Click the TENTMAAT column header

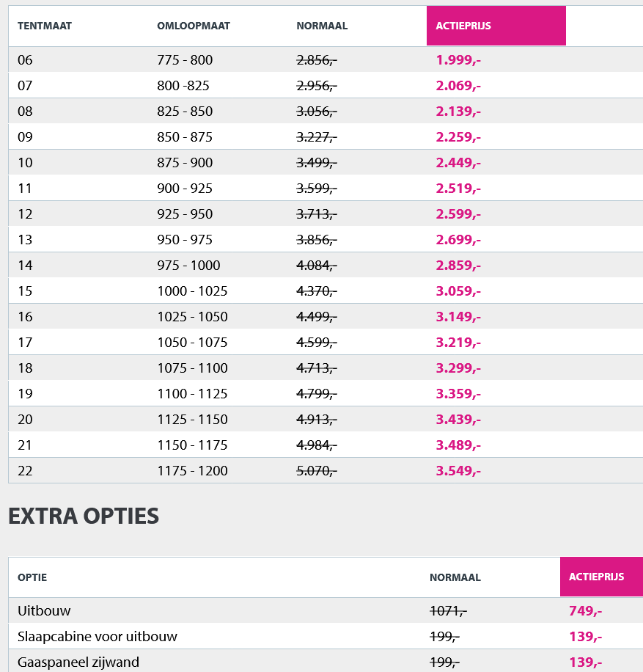click(x=45, y=26)
